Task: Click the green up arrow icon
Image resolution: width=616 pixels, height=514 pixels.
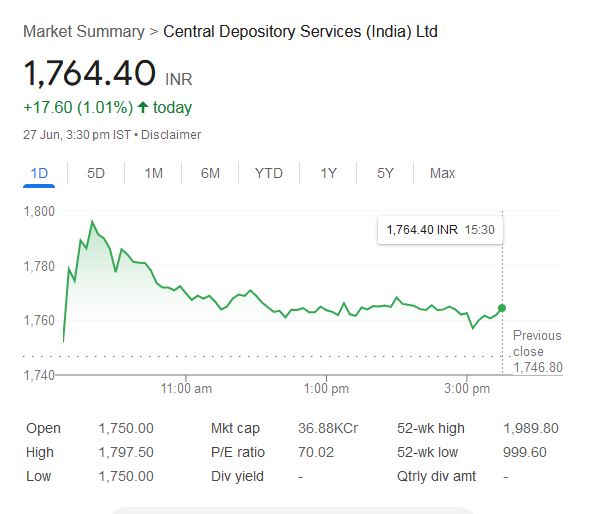Action: pos(143,107)
